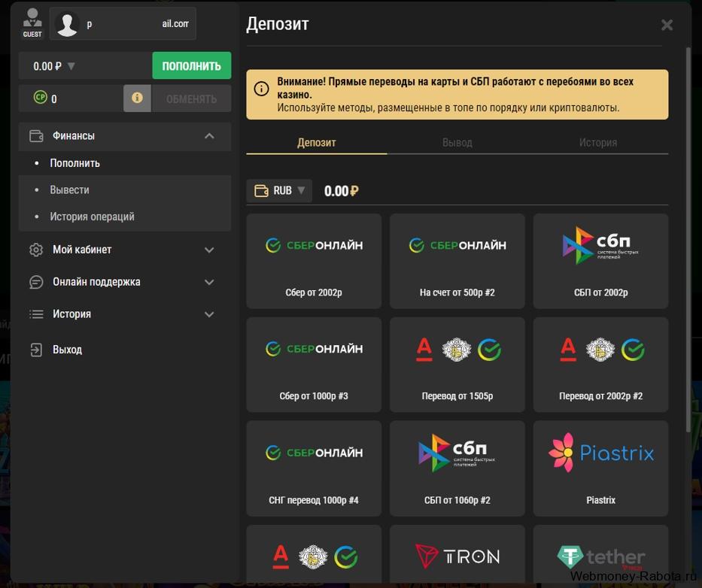Open the user profile avatar

tap(68, 24)
